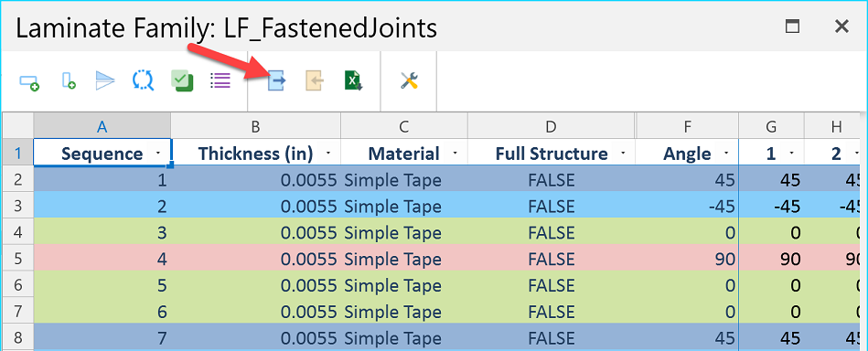Click the Excel download icon
This screenshot has height=351, width=868.
click(353, 80)
